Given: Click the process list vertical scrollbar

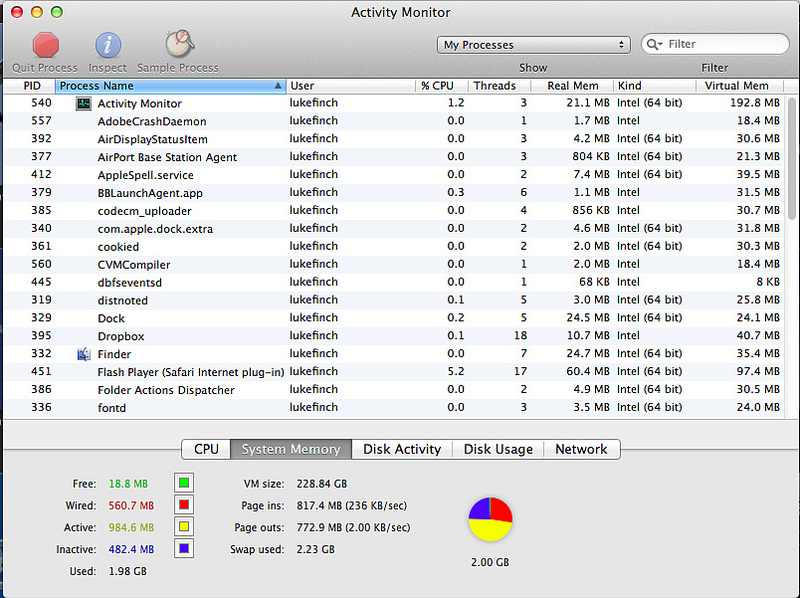Looking at the screenshot, I should [x=791, y=158].
